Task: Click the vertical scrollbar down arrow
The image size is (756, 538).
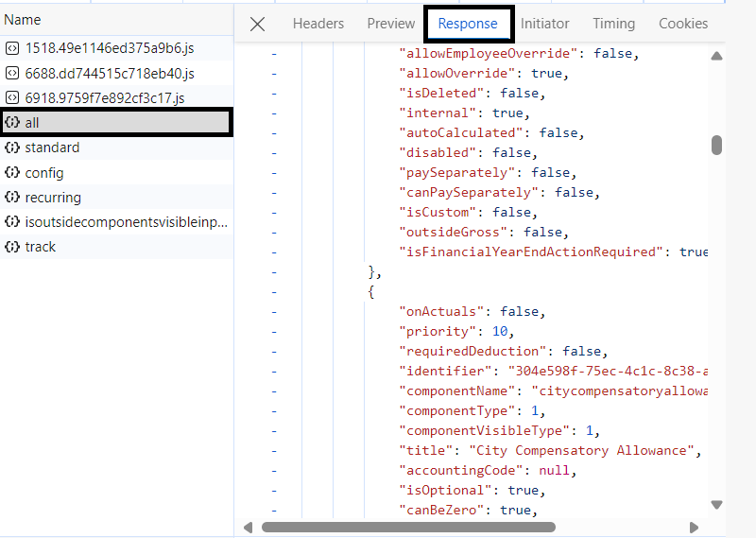Action: coord(717,505)
